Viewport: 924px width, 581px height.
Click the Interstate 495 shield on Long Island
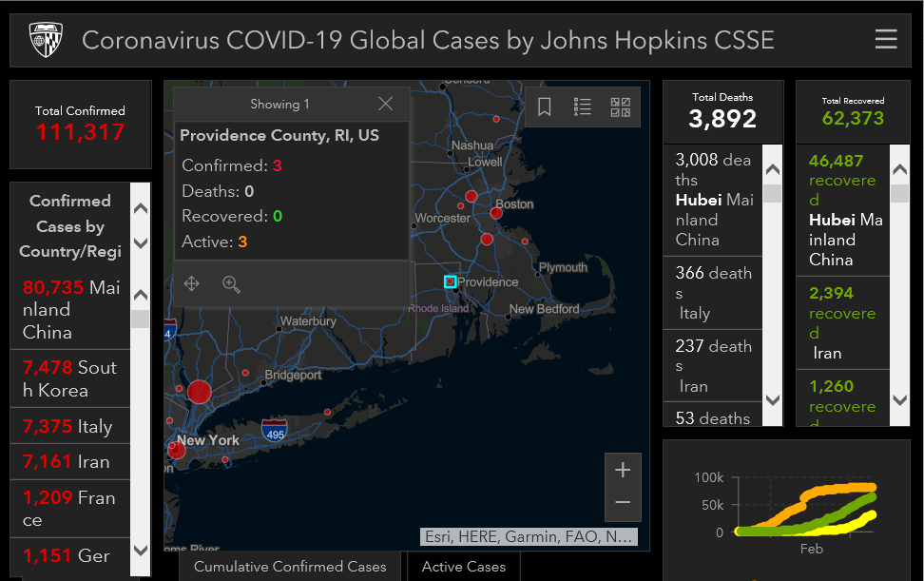click(275, 431)
